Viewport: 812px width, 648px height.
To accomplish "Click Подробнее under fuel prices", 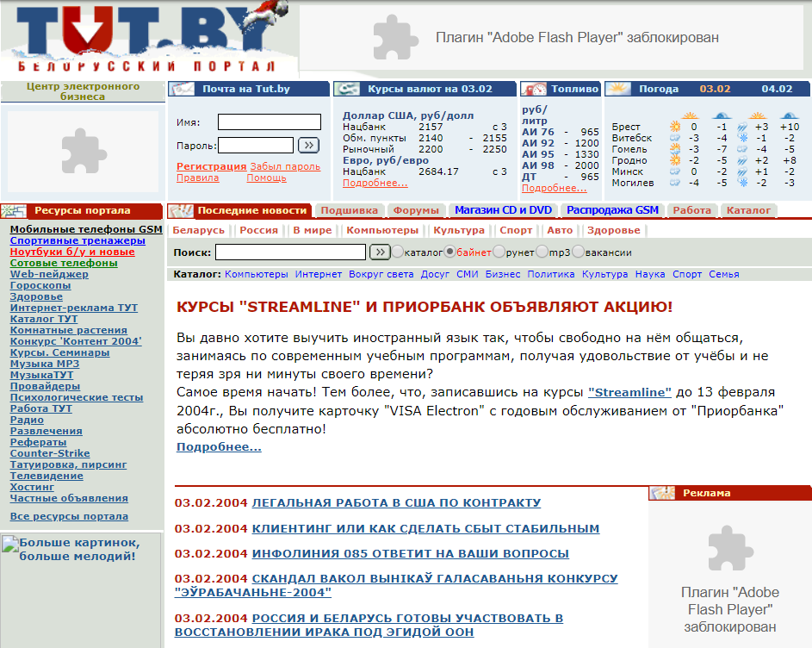I will [x=555, y=188].
